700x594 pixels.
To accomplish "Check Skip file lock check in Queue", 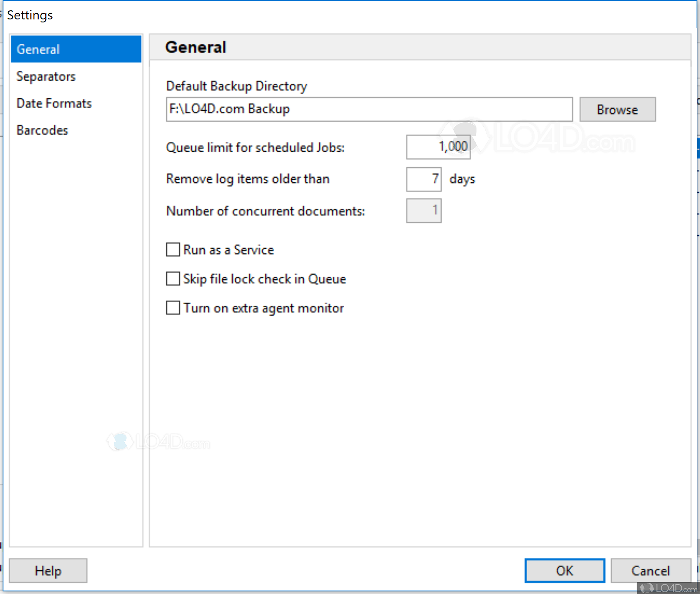I will pos(173,278).
